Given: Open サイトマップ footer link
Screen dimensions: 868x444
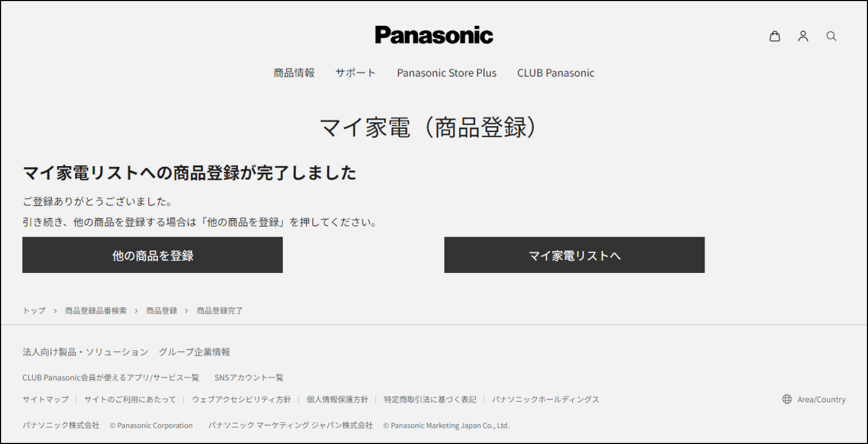Looking at the screenshot, I should coord(46,399).
